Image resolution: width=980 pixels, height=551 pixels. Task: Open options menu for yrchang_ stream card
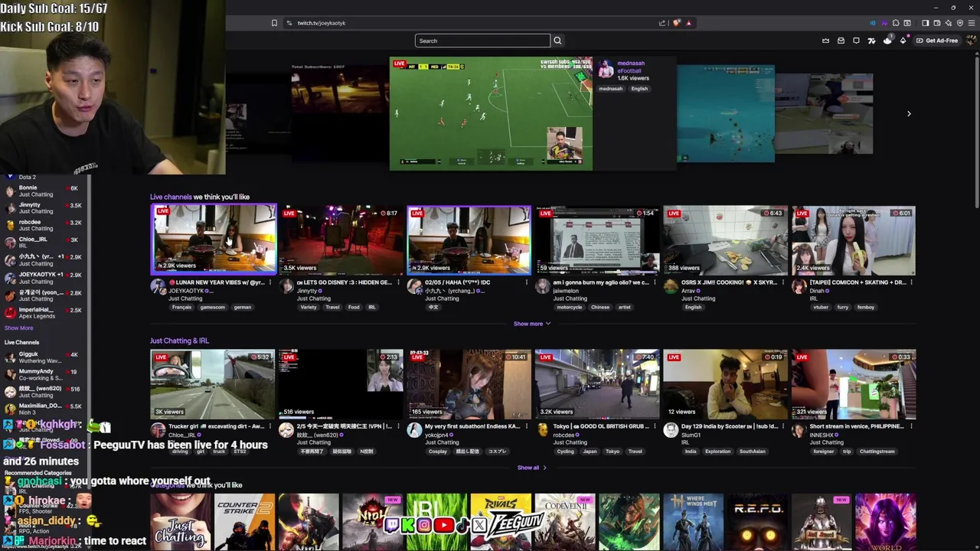(x=526, y=282)
